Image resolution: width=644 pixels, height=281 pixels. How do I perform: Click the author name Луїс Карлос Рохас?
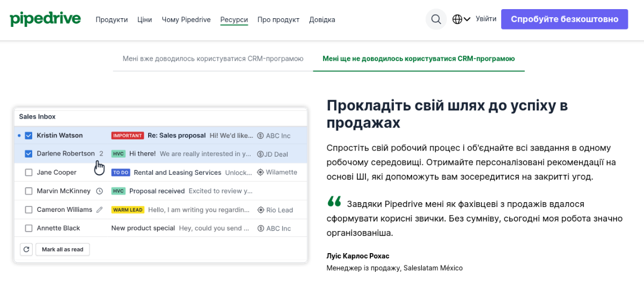click(358, 256)
